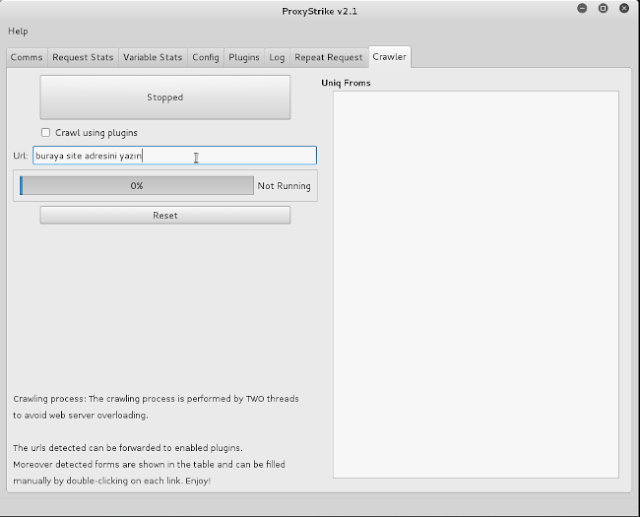Click the Not Running status label
Viewport: 640px width, 517px height.
coord(284,186)
